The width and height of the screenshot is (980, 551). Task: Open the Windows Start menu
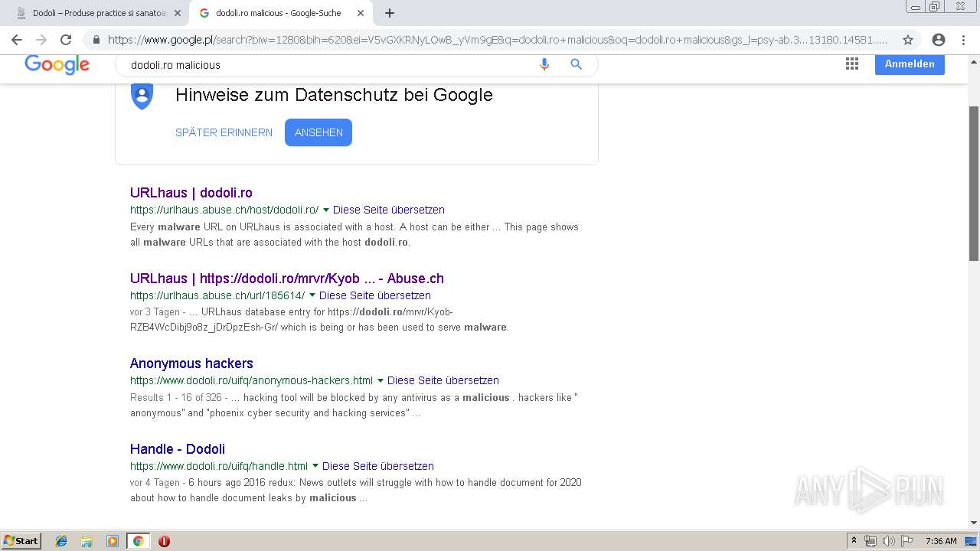21,541
